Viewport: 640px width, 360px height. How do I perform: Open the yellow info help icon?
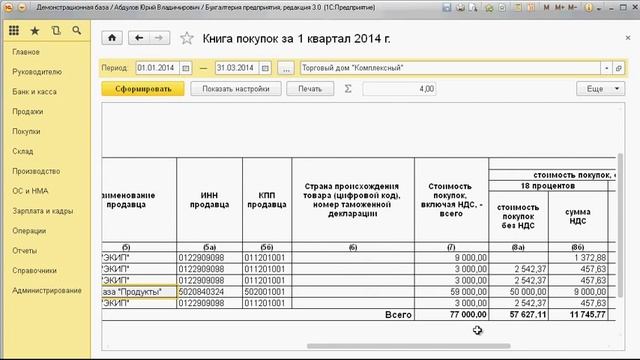tap(589, 7)
